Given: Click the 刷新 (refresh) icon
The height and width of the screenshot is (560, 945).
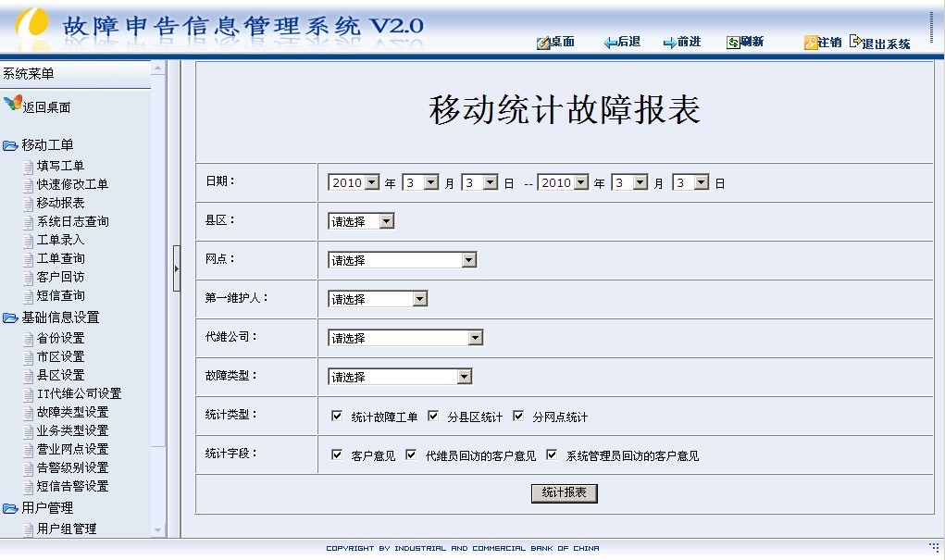Looking at the screenshot, I should tap(733, 43).
